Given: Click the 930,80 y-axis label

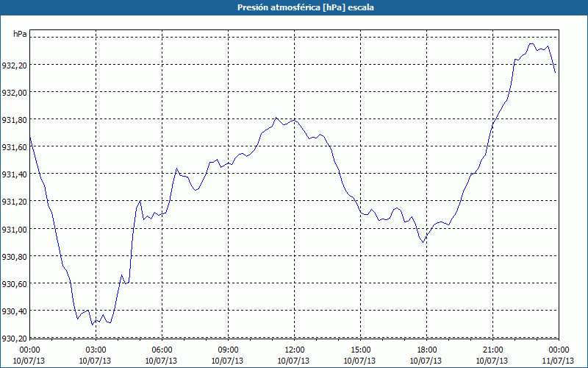Looking at the screenshot, I should pyautogui.click(x=14, y=257).
